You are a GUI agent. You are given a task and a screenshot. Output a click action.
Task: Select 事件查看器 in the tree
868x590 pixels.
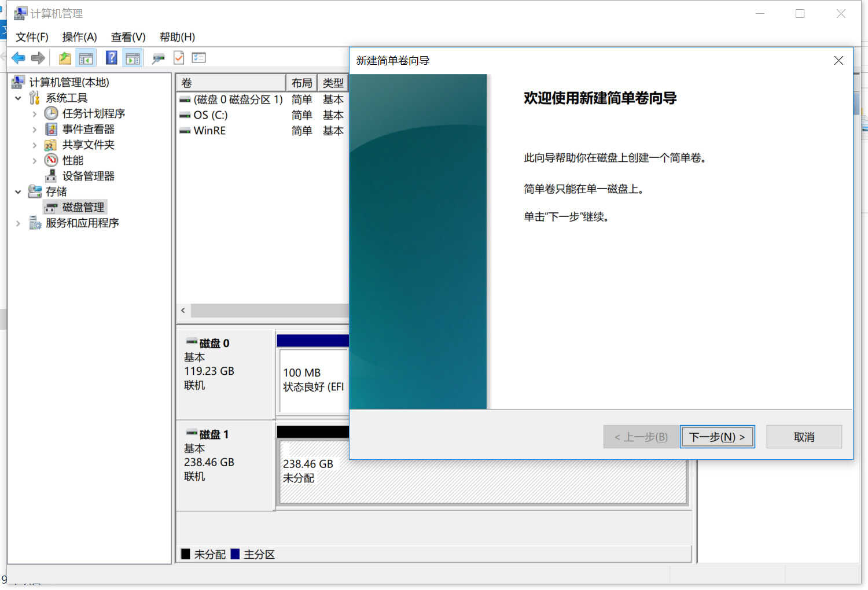(x=88, y=129)
